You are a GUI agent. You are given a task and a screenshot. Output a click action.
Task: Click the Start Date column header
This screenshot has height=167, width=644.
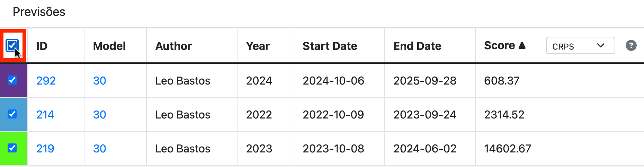[x=330, y=46]
